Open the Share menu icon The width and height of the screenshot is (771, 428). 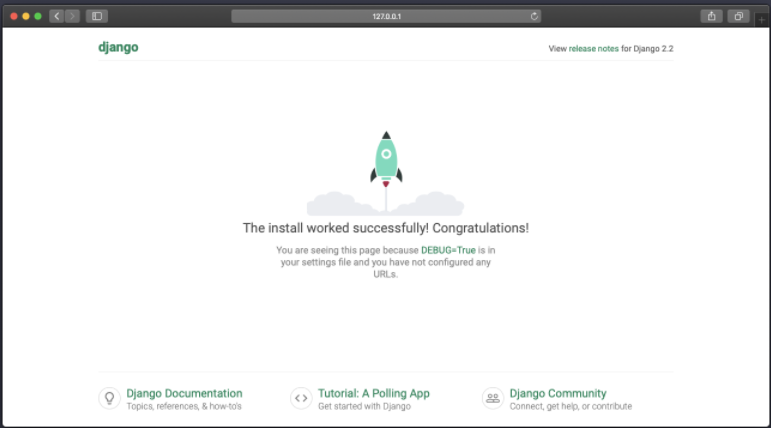coord(712,16)
